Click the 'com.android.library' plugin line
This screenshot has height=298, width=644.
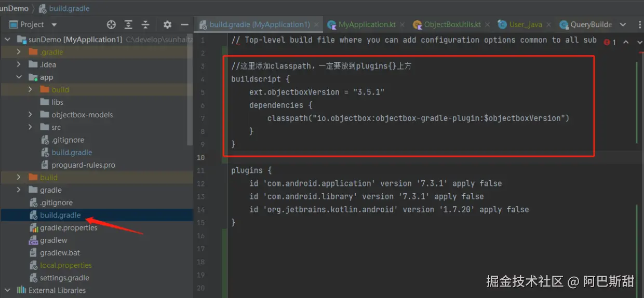click(367, 196)
